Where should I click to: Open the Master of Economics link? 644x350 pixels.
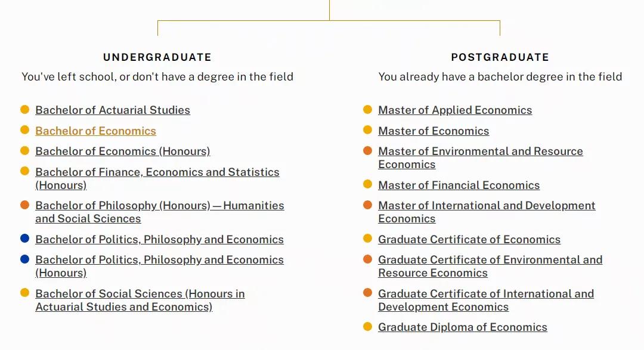point(434,131)
